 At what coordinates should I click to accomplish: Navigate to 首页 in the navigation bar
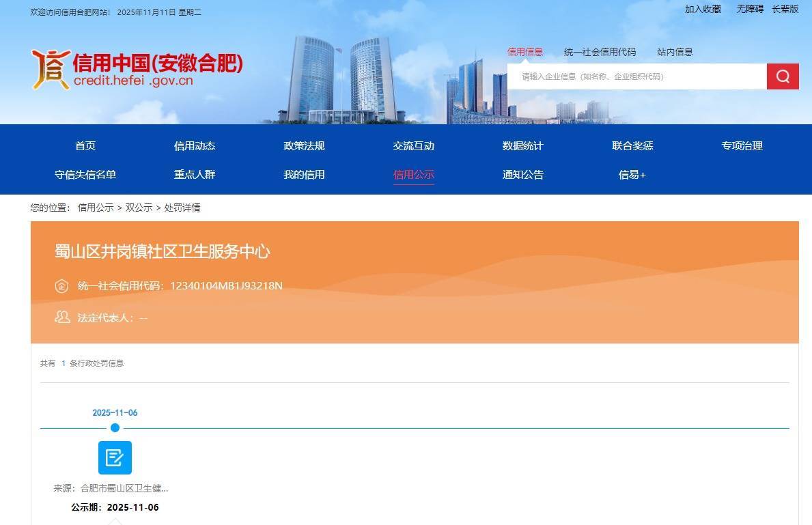click(85, 145)
